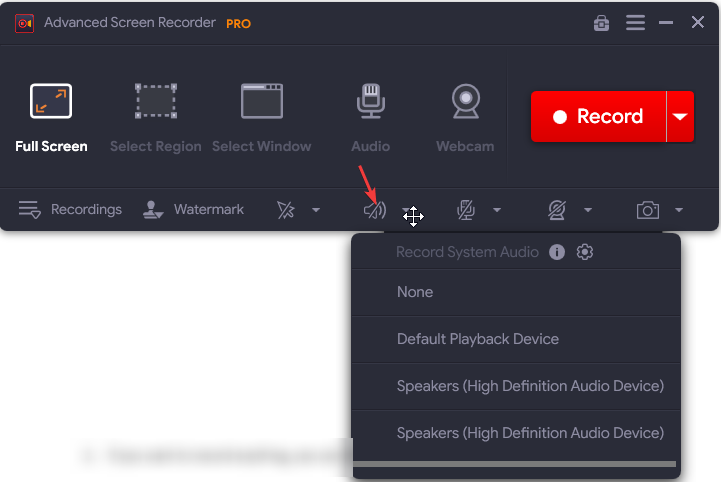The height and width of the screenshot is (482, 721).
Task: Open the hamburger menu in title bar
Action: 635,22
